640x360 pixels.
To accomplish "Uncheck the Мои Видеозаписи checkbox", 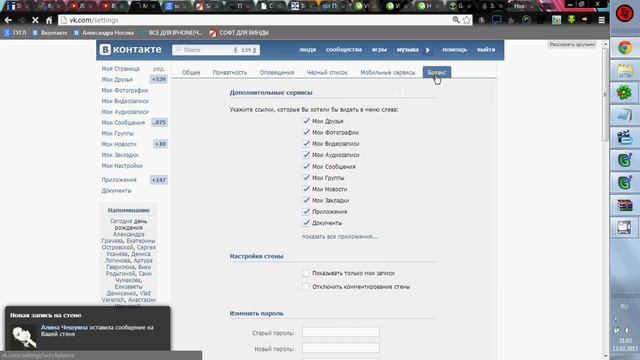I will pos(306,144).
